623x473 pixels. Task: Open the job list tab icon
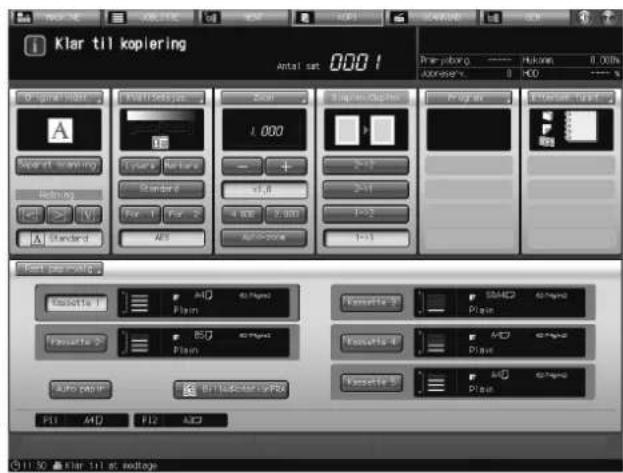pos(117,17)
